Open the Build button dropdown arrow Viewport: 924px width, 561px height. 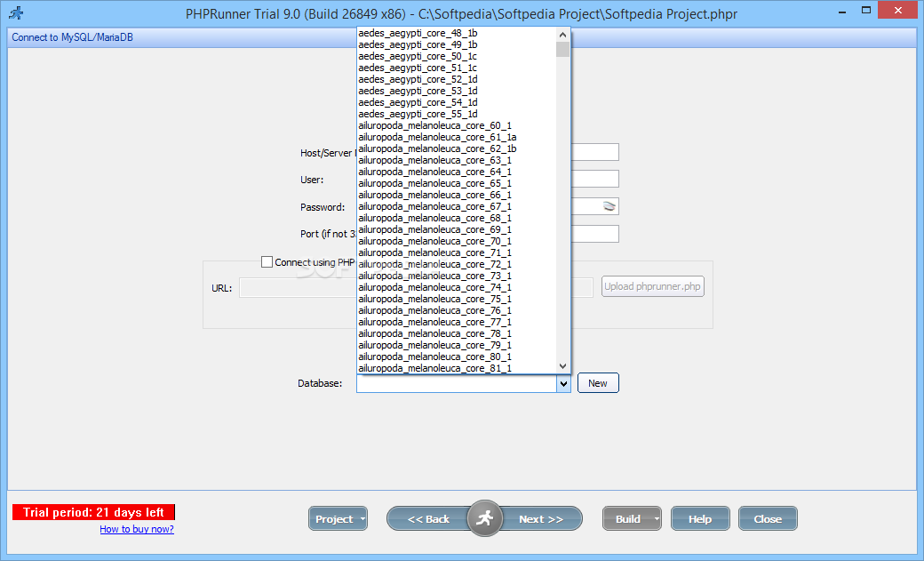pos(657,519)
